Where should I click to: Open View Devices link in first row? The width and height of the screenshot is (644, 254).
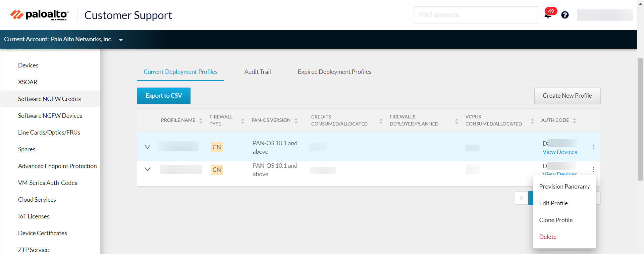tap(559, 152)
